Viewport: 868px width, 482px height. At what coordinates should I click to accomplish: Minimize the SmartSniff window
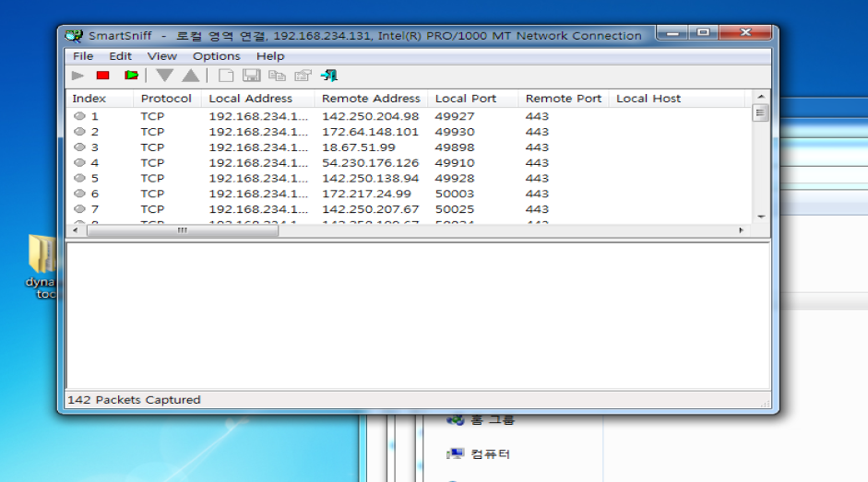672,33
